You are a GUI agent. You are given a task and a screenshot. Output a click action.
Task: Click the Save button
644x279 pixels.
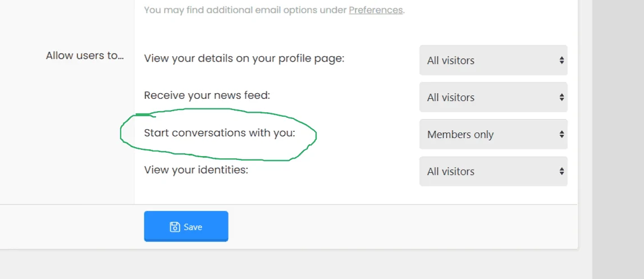(186, 226)
